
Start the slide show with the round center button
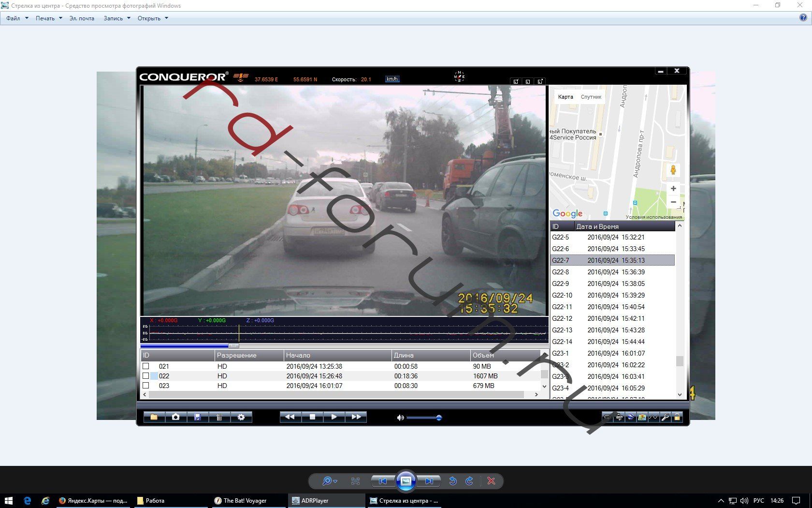point(406,481)
